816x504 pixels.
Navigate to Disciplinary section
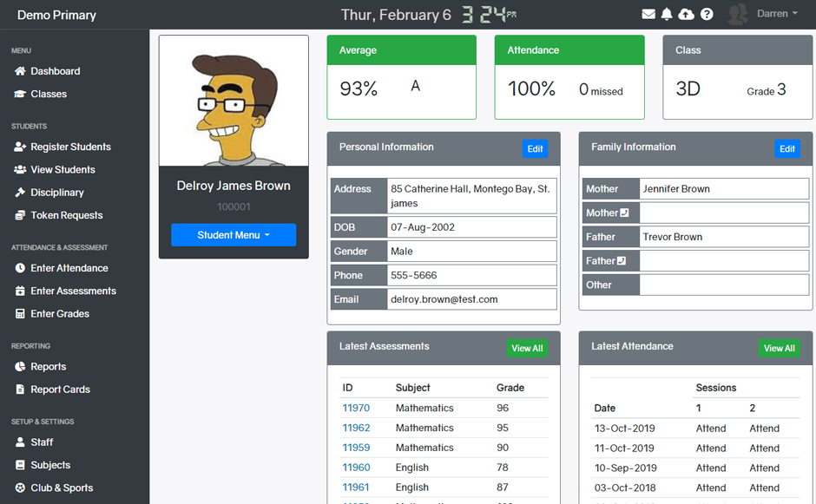click(57, 193)
